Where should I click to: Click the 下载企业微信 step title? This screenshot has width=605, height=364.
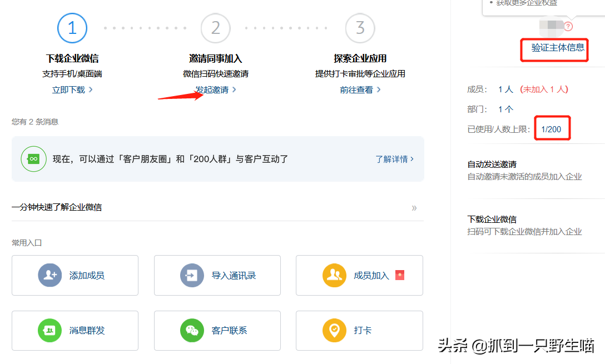[72, 58]
